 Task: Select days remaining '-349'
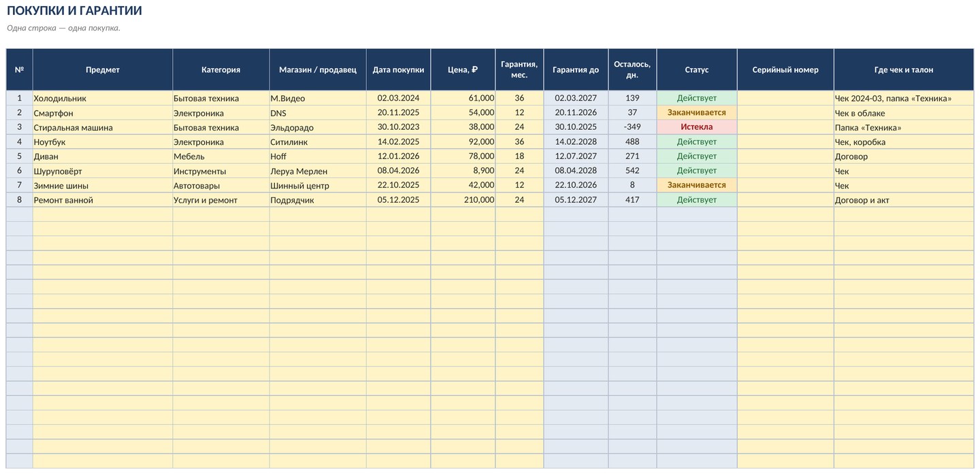tap(632, 127)
